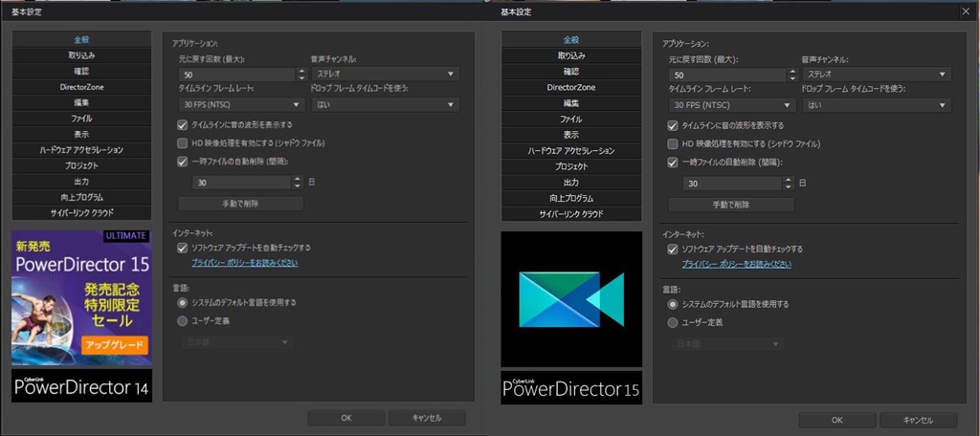Click the CyberLink PowerDirector 15 logo
Viewport: 980px width, 436px height.
(571, 388)
